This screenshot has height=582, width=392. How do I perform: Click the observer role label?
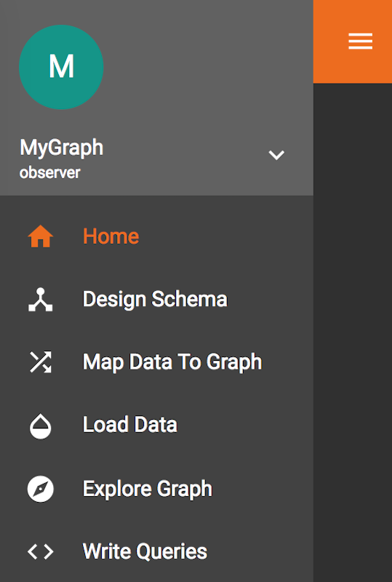pos(49,172)
